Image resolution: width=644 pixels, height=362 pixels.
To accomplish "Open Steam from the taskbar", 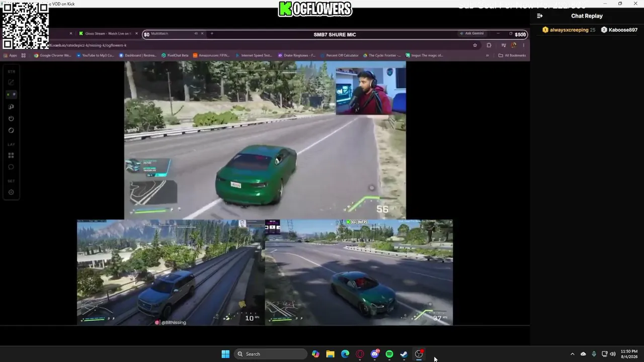I will [404, 354].
